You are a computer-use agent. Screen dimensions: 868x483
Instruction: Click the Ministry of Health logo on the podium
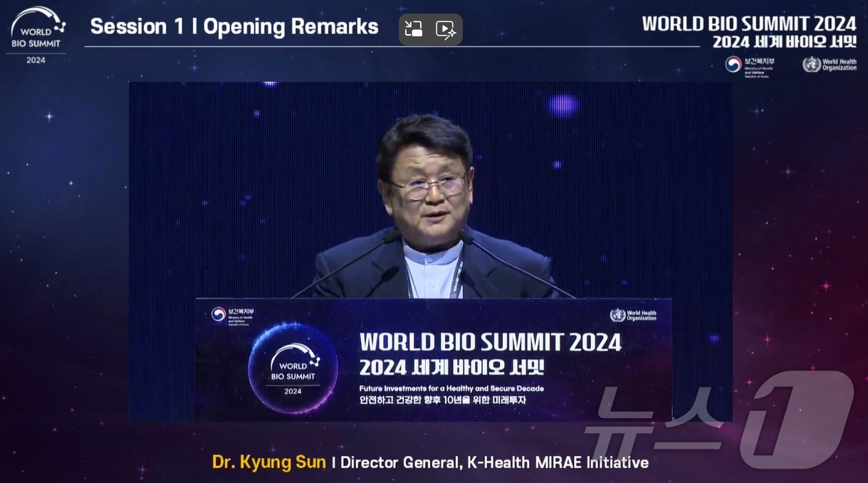click(232, 315)
